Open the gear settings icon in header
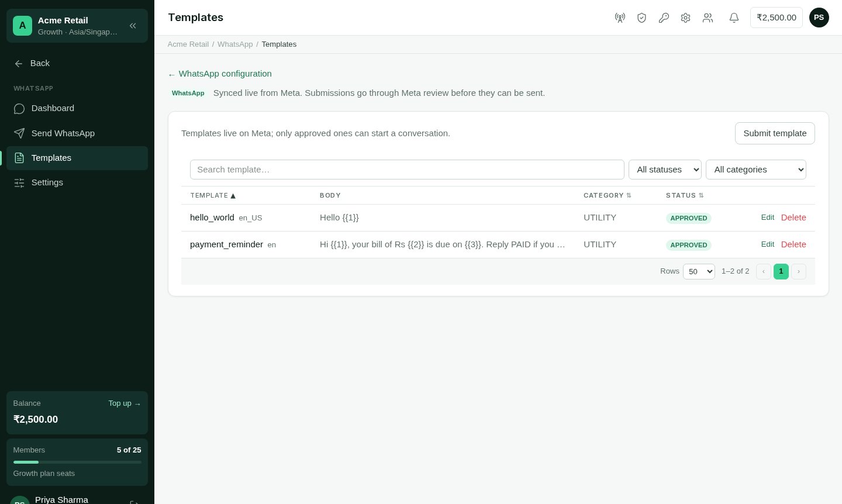This screenshot has height=504, width=842. [x=685, y=18]
